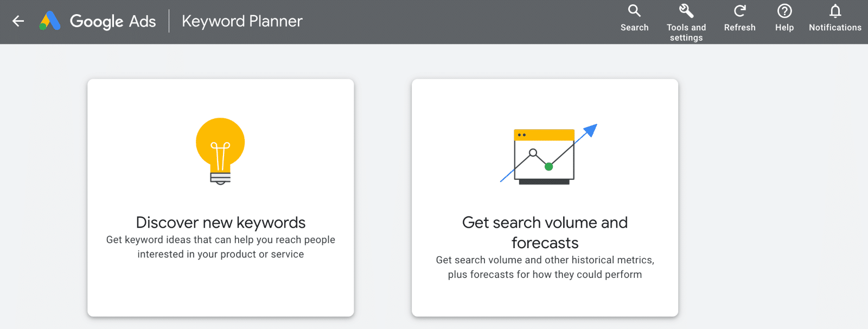Click the Refresh text label
This screenshot has height=329, width=868.
(x=739, y=28)
